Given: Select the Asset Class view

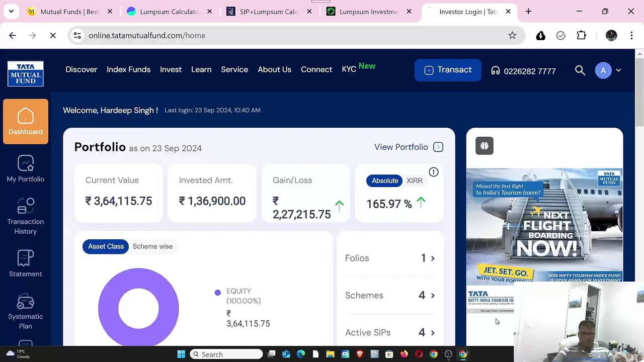Looking at the screenshot, I should tap(106, 246).
